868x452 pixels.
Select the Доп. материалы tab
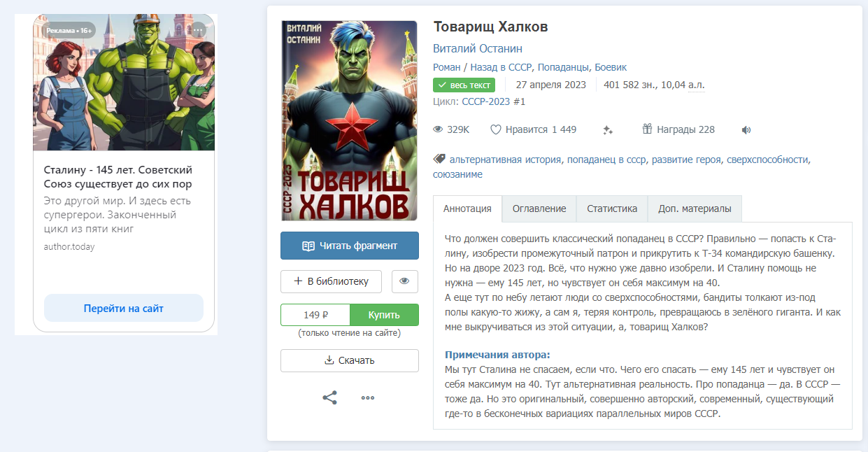pyautogui.click(x=695, y=209)
